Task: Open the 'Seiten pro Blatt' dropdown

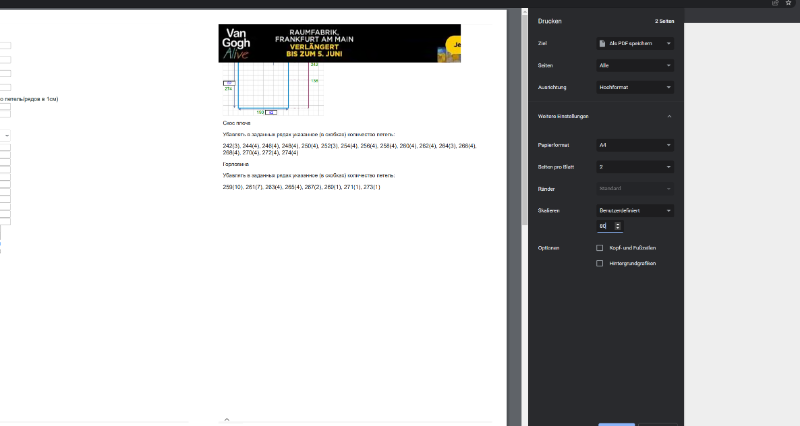Action: tap(634, 166)
